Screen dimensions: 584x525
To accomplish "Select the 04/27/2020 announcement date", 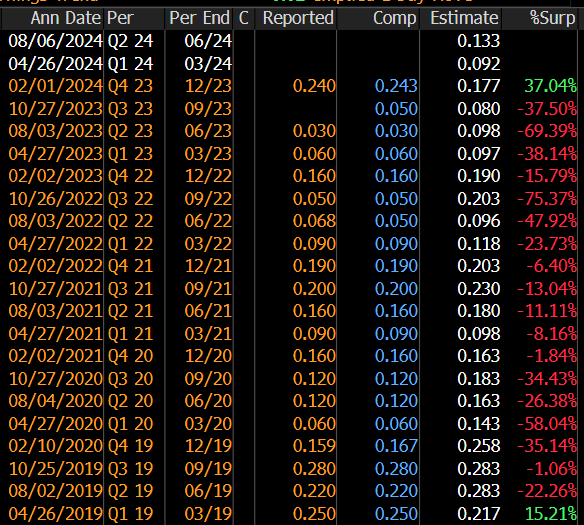I will [55, 424].
